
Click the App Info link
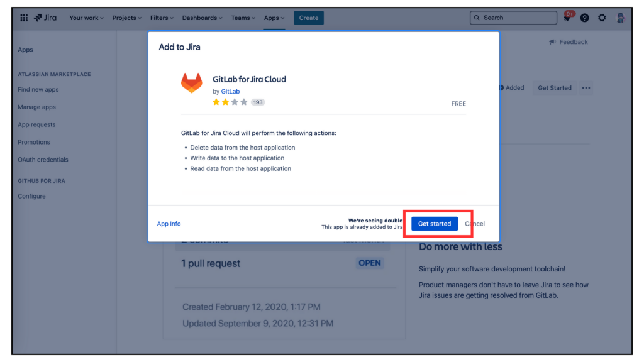point(169,224)
